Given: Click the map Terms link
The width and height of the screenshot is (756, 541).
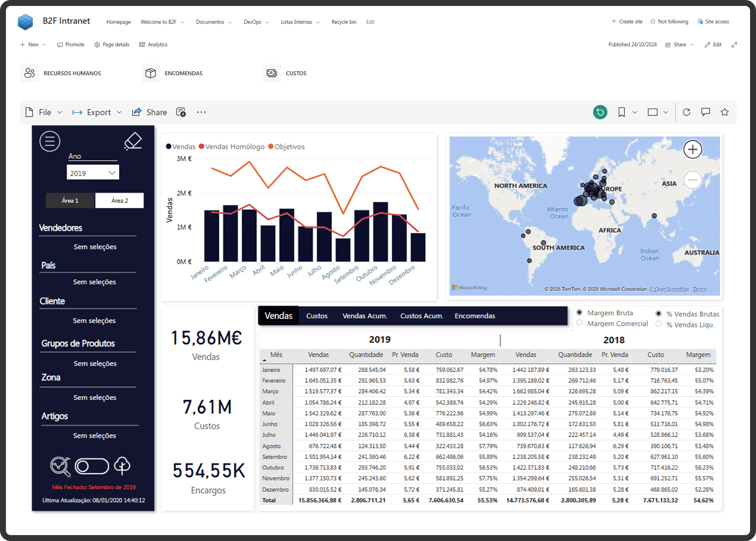Looking at the screenshot, I should click(x=699, y=289).
